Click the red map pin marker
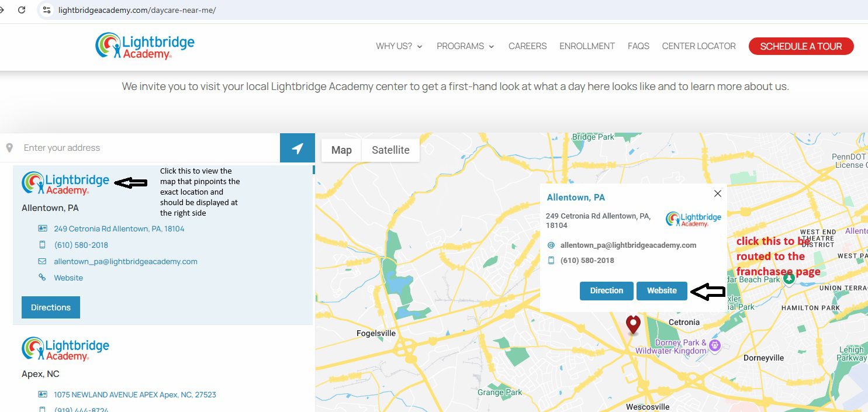 (x=633, y=324)
